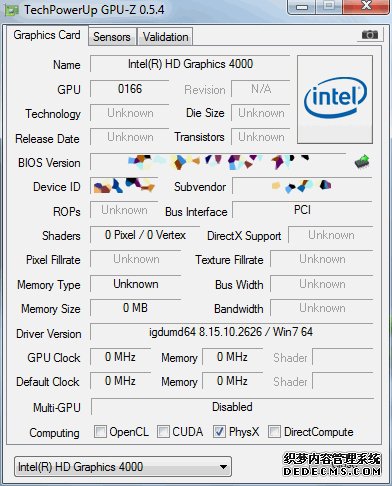Click the Device ID field
Screen dimensions: 392x486
click(x=124, y=186)
